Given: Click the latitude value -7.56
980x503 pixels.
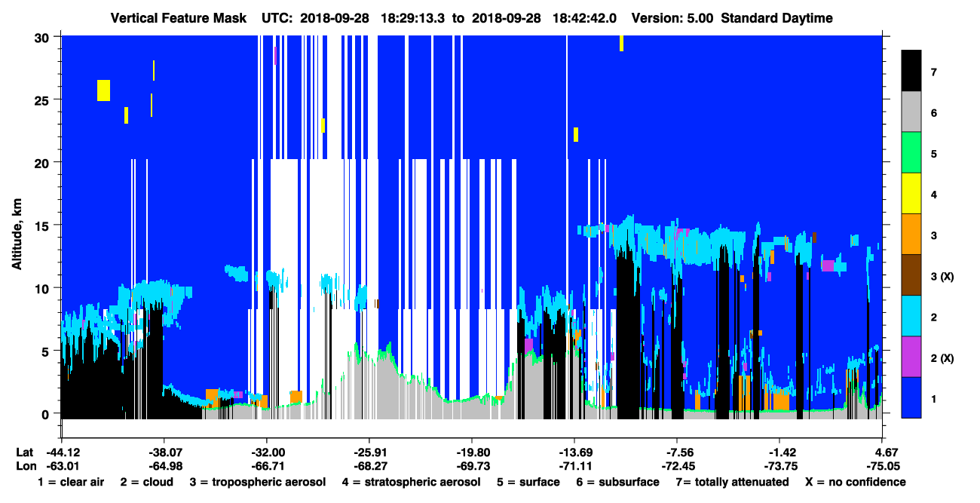Looking at the screenshot, I should (678, 452).
